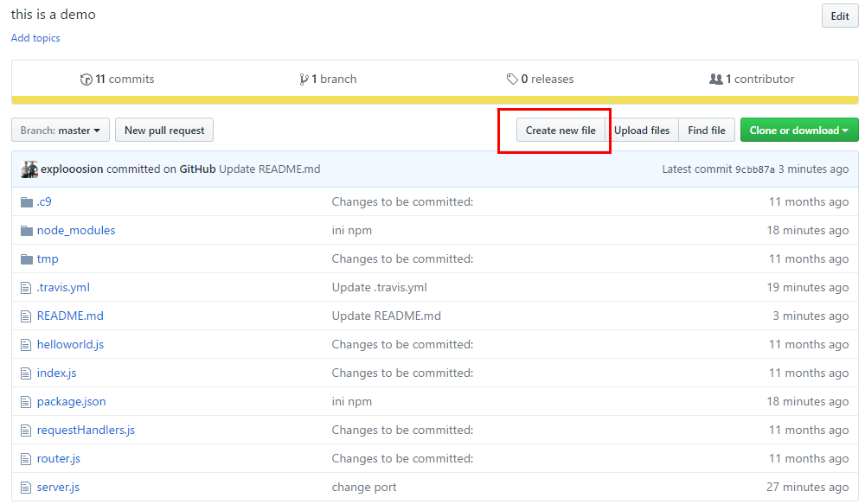Viewport: 865px width, 504px height.
Task: Click the Edit description button
Action: pos(840,16)
